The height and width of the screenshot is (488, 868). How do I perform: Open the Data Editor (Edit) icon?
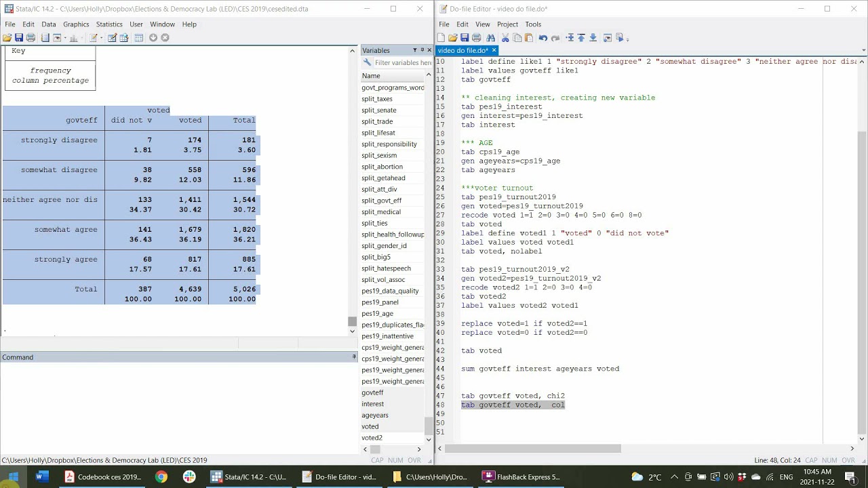click(x=112, y=38)
